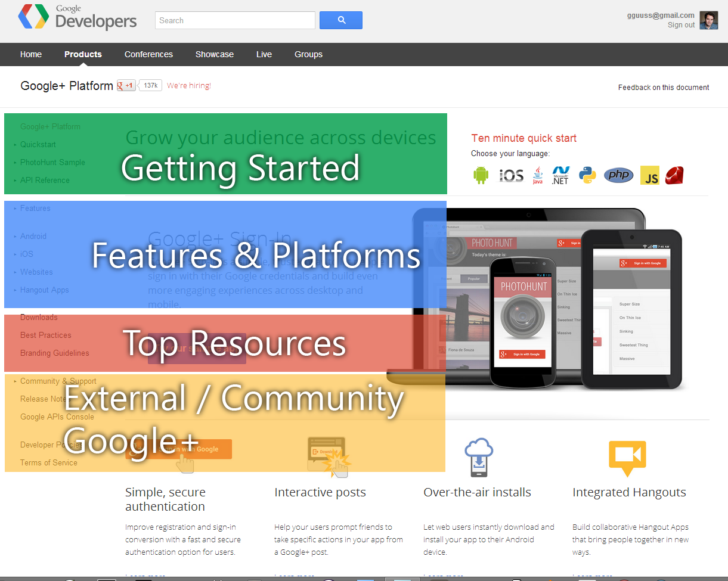Click Feedback on this document
Viewport: 728px width, 581px height.
pos(664,88)
